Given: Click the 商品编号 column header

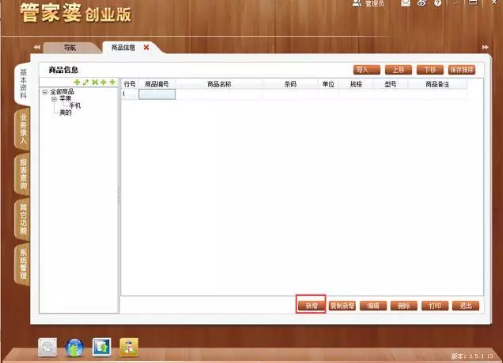Looking at the screenshot, I should [x=157, y=84].
